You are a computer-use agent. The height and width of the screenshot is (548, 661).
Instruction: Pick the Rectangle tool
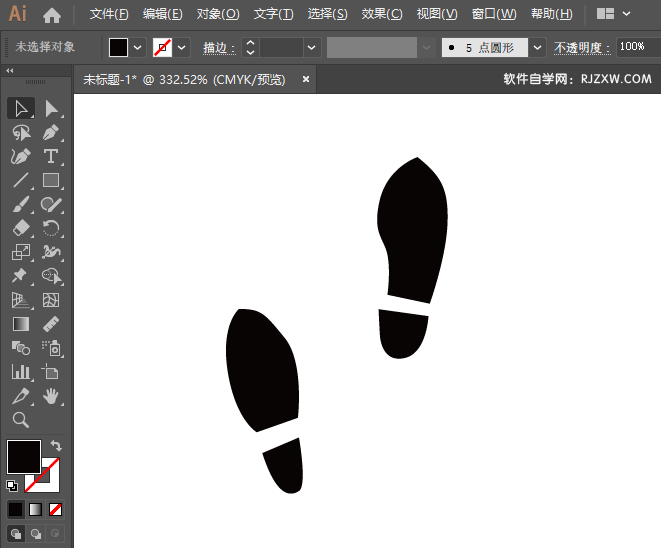pyautogui.click(x=51, y=181)
